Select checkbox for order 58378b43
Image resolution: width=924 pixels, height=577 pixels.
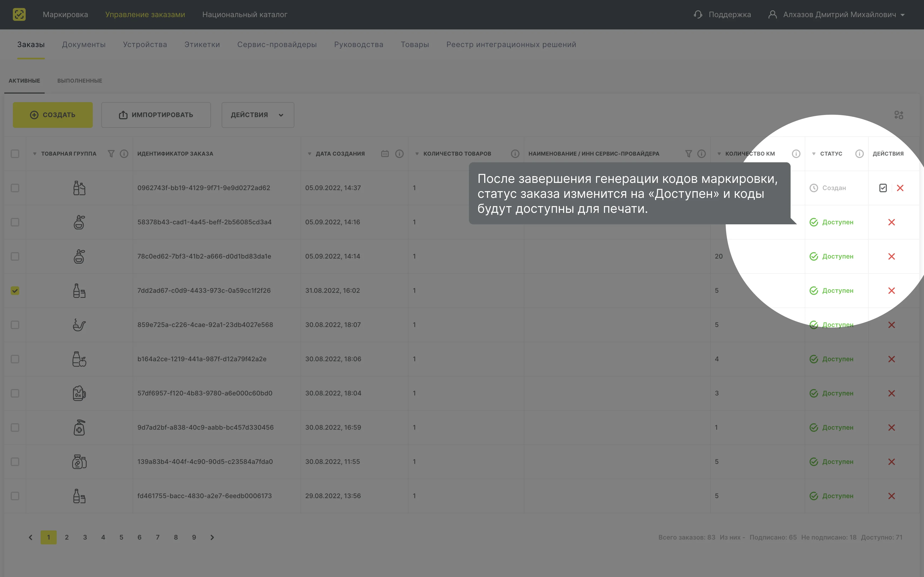pos(15,222)
